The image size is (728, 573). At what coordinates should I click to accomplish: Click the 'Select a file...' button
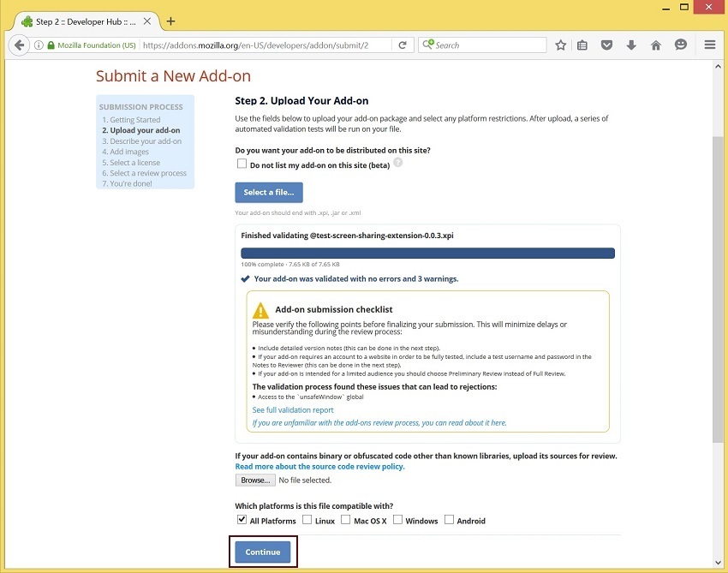tap(269, 192)
